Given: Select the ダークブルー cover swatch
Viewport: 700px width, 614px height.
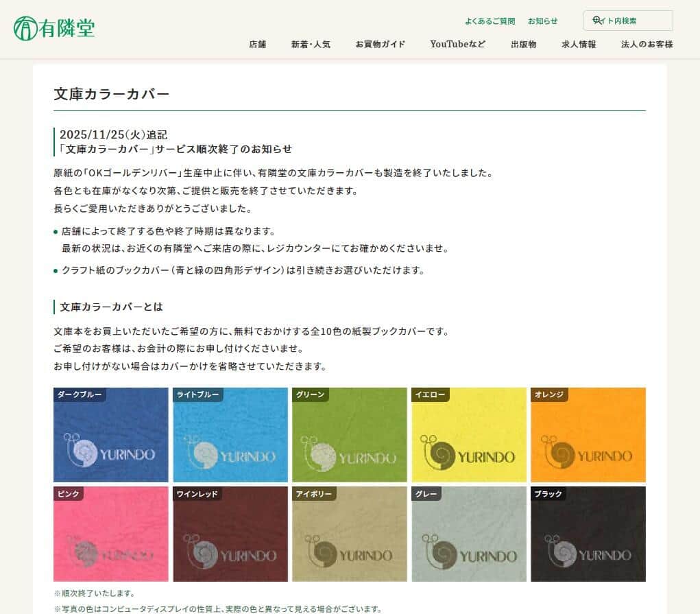Looking at the screenshot, I should click(x=110, y=434).
